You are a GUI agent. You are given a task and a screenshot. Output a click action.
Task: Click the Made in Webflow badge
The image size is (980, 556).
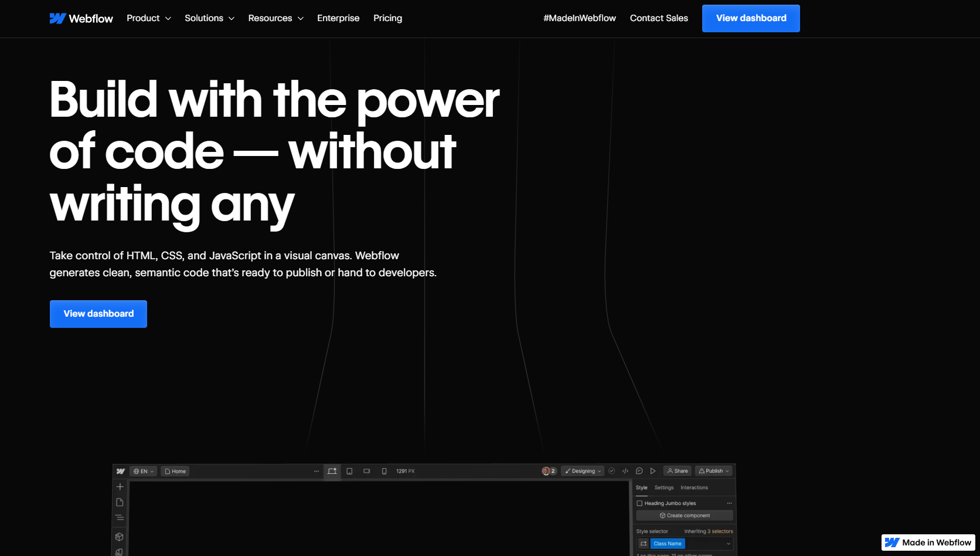point(928,543)
